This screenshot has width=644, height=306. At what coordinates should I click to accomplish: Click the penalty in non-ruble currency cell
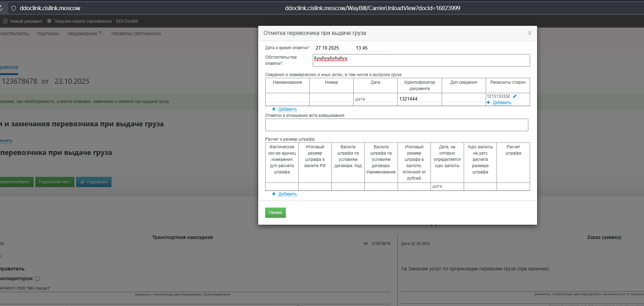coord(414,187)
